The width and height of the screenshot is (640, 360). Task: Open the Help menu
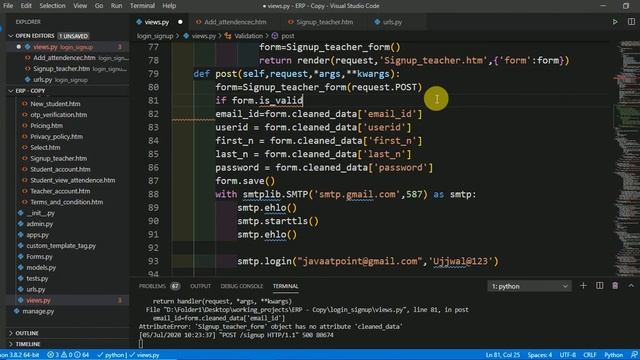pos(169,6)
